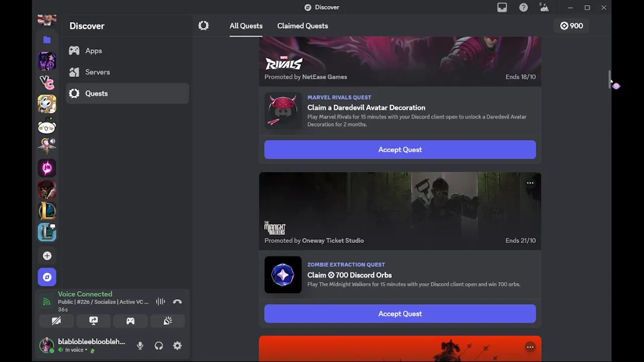Click the page scrollbar thumb
644x362 pixels.
pyautogui.click(x=610, y=79)
